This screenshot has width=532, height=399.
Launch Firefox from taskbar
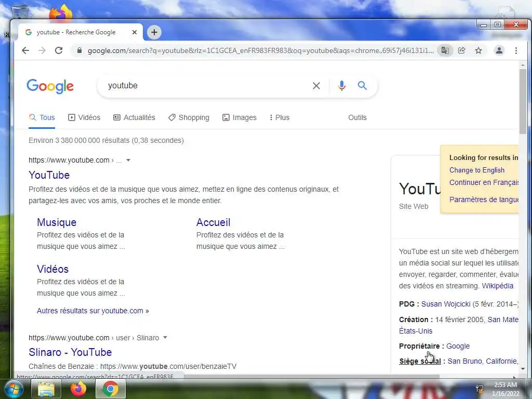(78, 389)
